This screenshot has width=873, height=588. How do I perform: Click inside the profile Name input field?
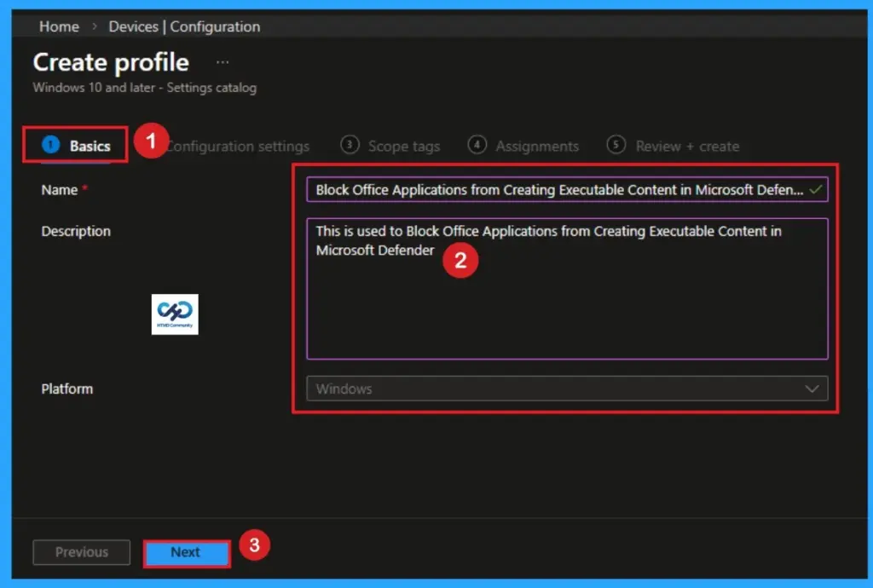[563, 189]
